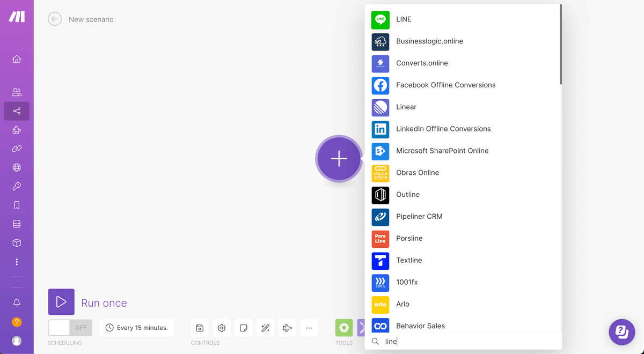Choose Behavior Sales app
Viewport: 644px width, 354px height.
[x=463, y=326]
